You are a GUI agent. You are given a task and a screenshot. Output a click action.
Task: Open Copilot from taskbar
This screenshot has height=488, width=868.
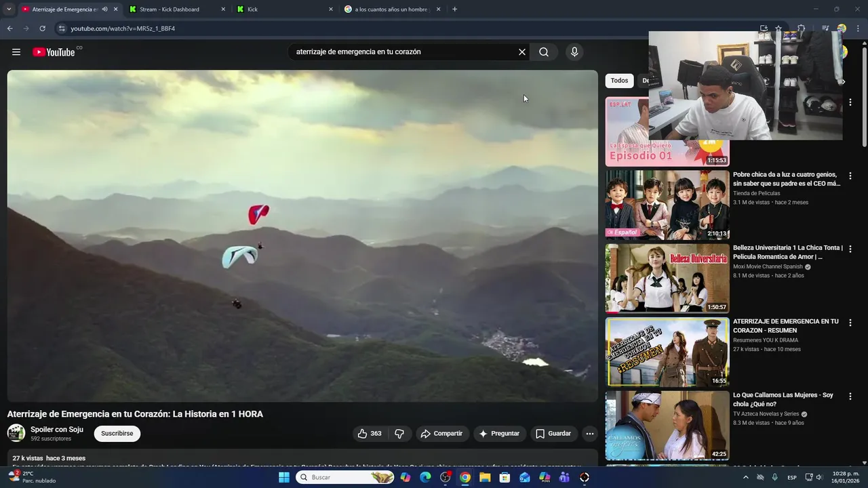coord(406,477)
